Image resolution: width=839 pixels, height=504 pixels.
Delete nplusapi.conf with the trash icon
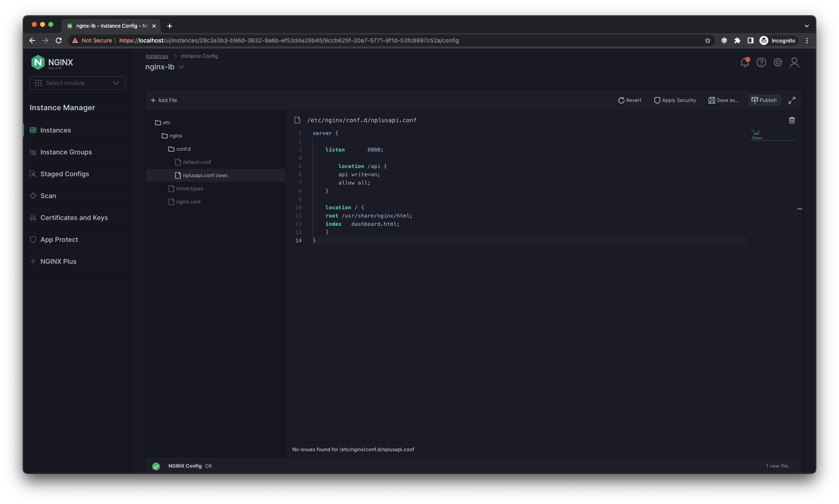click(792, 120)
